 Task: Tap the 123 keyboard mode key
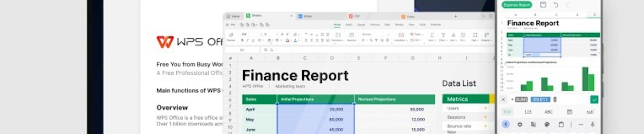[528, 112]
